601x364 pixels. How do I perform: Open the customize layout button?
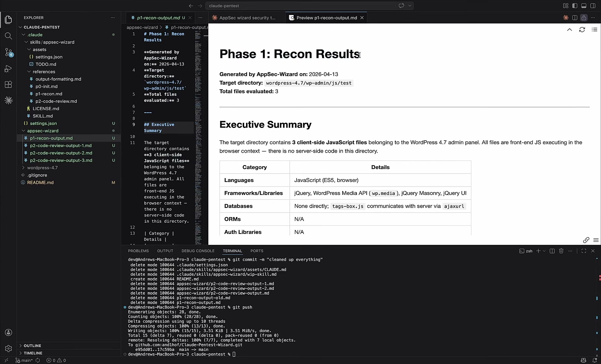point(565,6)
